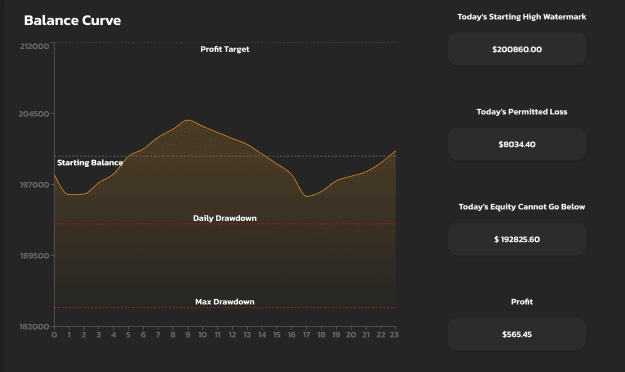The width and height of the screenshot is (625, 372).
Task: Click the $200860.00 high watermark value
Action: (x=517, y=49)
